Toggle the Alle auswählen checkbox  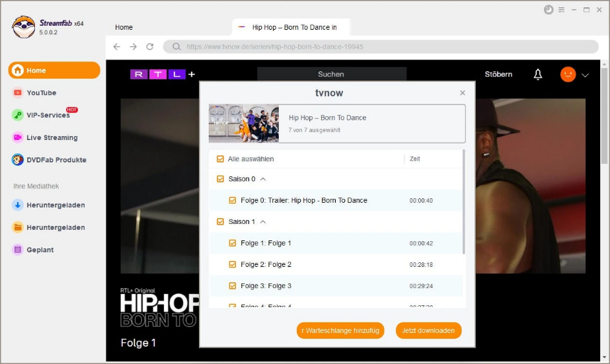[221, 159]
